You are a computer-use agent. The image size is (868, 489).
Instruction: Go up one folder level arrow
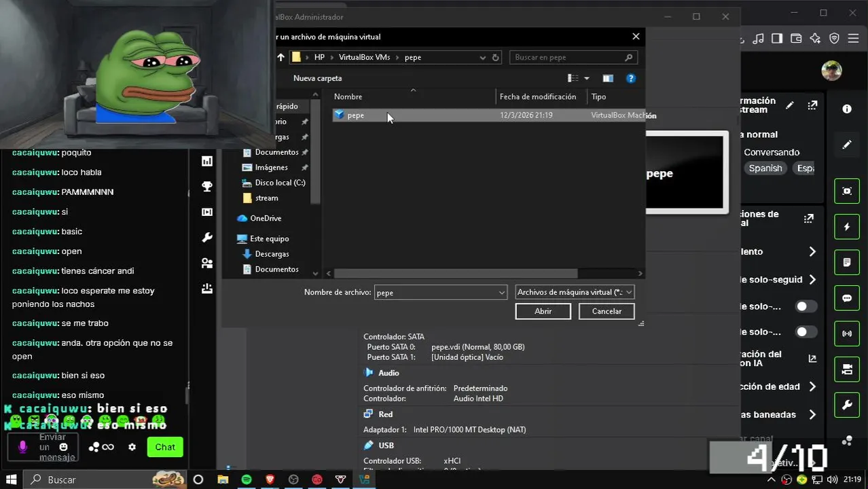coord(281,57)
